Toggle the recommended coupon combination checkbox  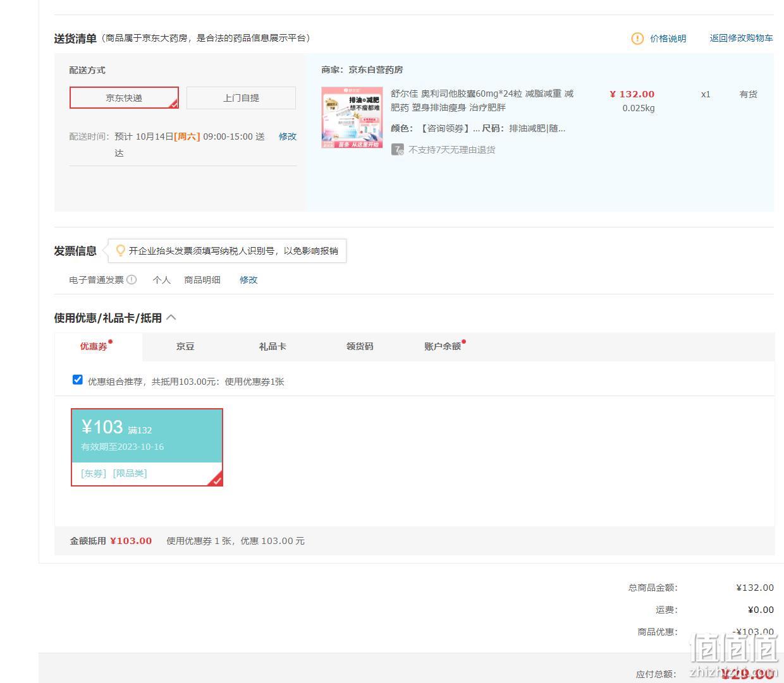[x=78, y=380]
